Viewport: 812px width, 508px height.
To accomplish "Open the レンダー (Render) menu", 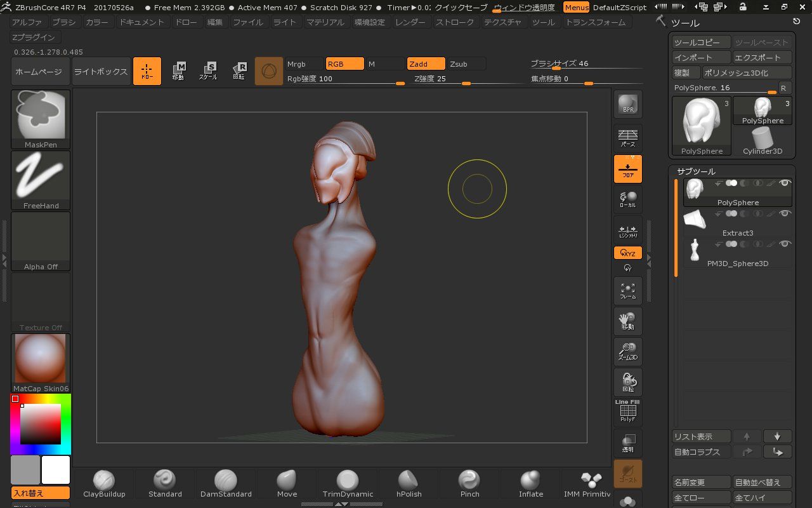I will click(410, 22).
